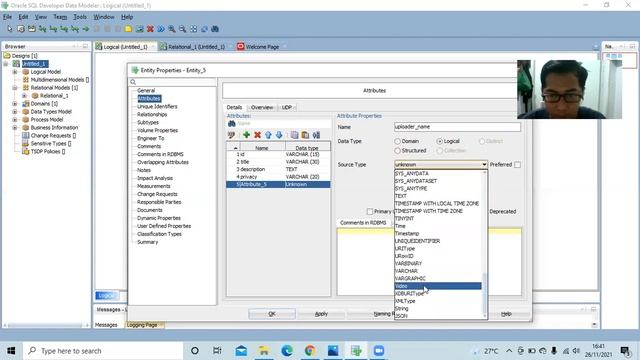The image size is (640, 360).
Task: Click the New View toolbar icon
Action: [x=31, y=29]
